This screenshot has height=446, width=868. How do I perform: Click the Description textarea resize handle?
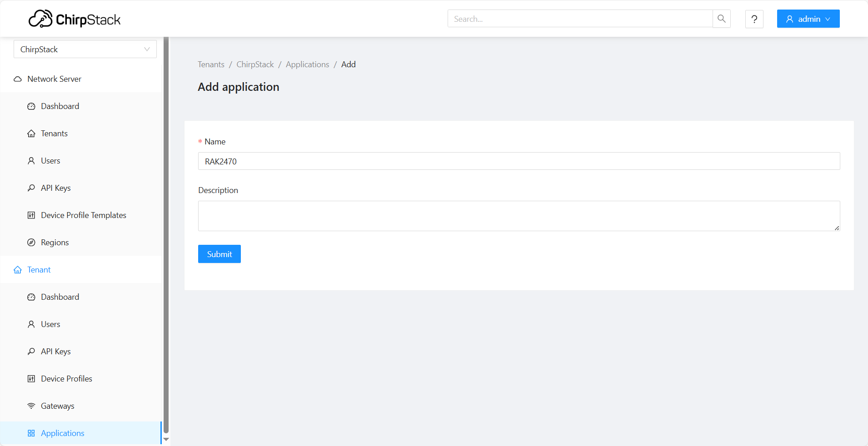pyautogui.click(x=837, y=228)
